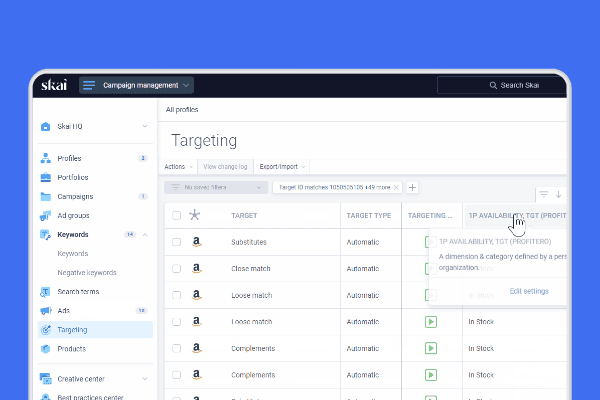Screen dimensions: 600x400
Task: Click the Campaigns folder icon
Action: (x=46, y=196)
